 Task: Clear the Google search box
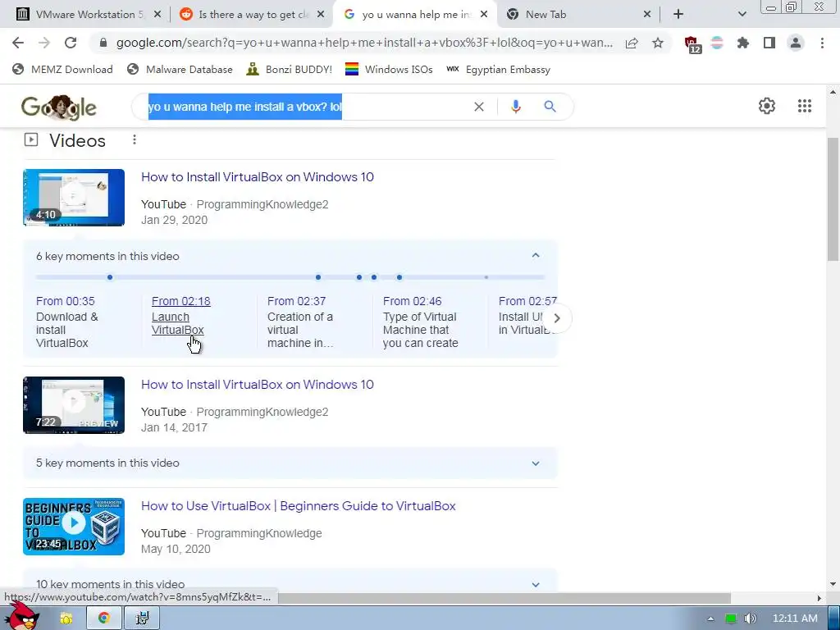coord(479,107)
